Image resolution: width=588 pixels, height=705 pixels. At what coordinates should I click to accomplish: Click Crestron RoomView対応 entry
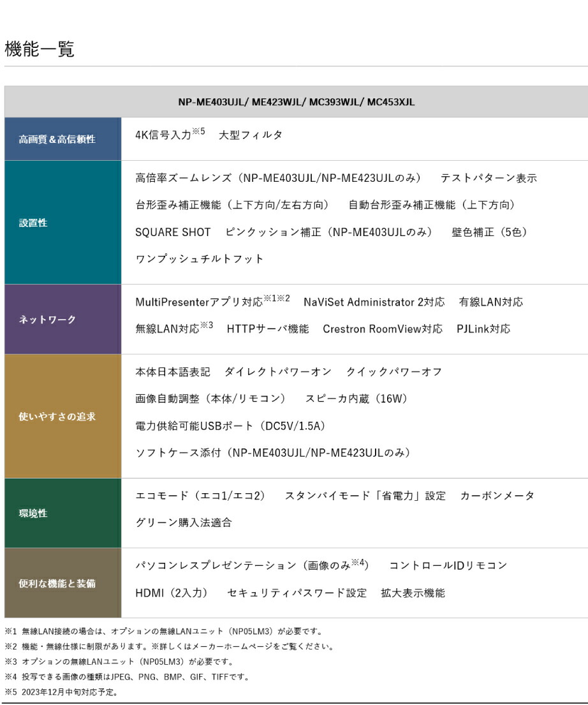pyautogui.click(x=383, y=329)
